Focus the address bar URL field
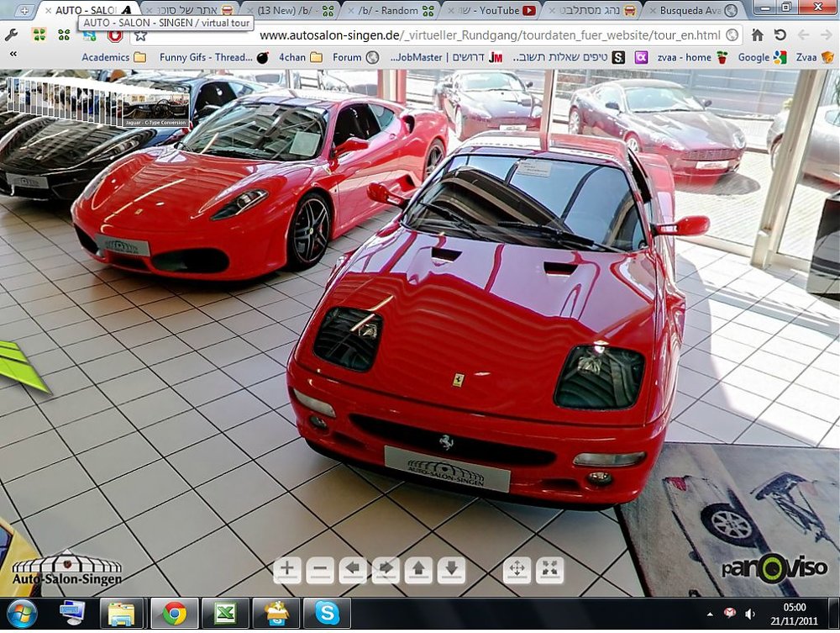 tap(439, 35)
